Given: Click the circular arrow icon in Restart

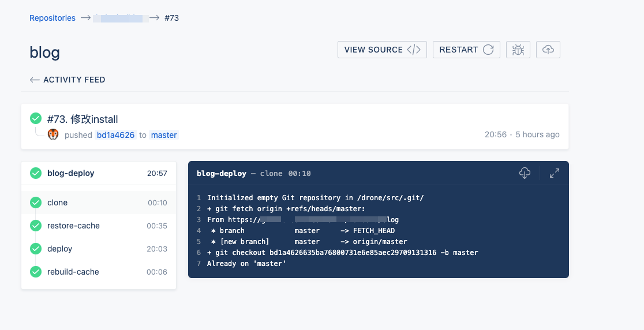Looking at the screenshot, I should tap(488, 50).
